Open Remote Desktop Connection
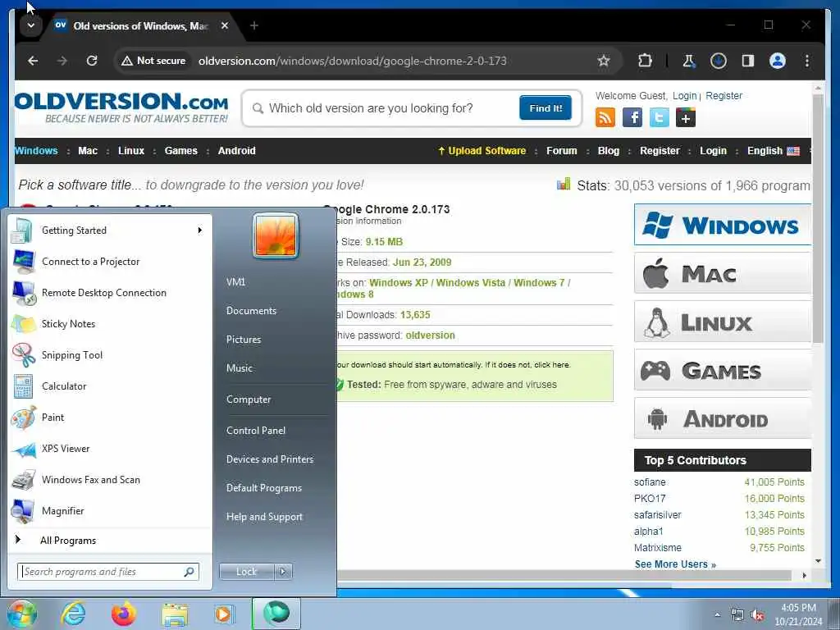This screenshot has height=630, width=840. [x=110, y=293]
